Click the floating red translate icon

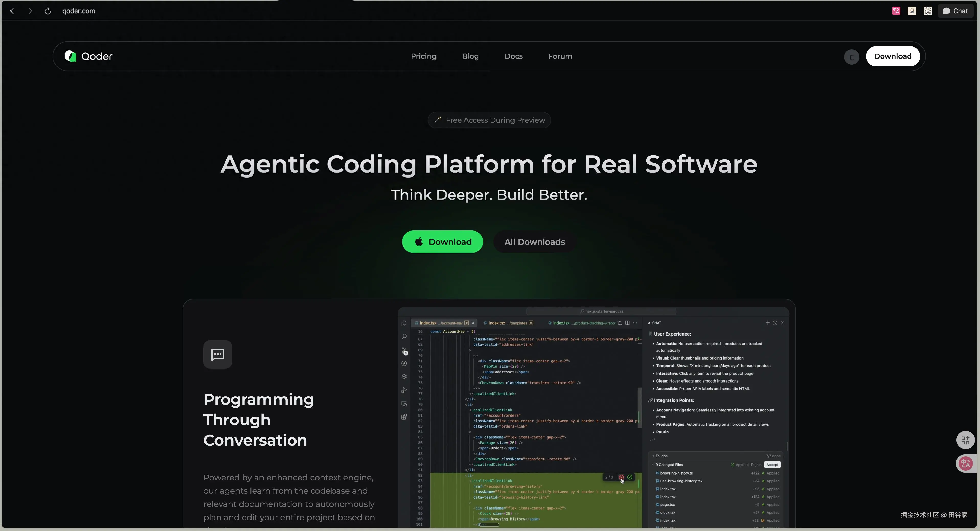coord(965,463)
